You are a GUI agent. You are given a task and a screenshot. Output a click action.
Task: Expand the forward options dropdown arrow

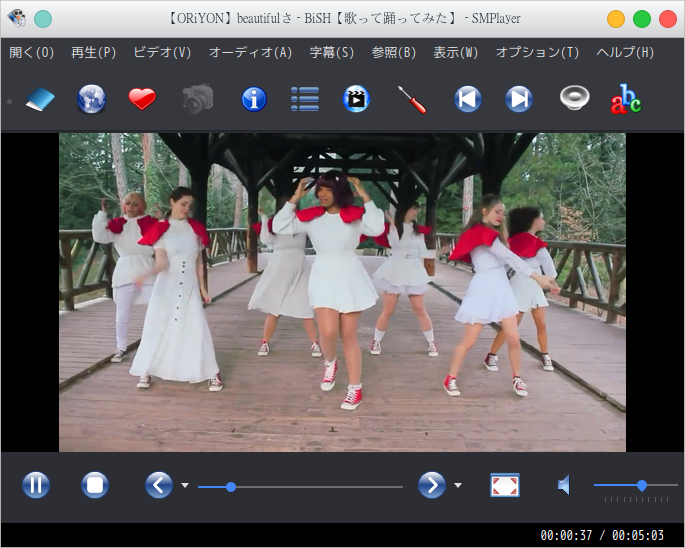coord(458,485)
